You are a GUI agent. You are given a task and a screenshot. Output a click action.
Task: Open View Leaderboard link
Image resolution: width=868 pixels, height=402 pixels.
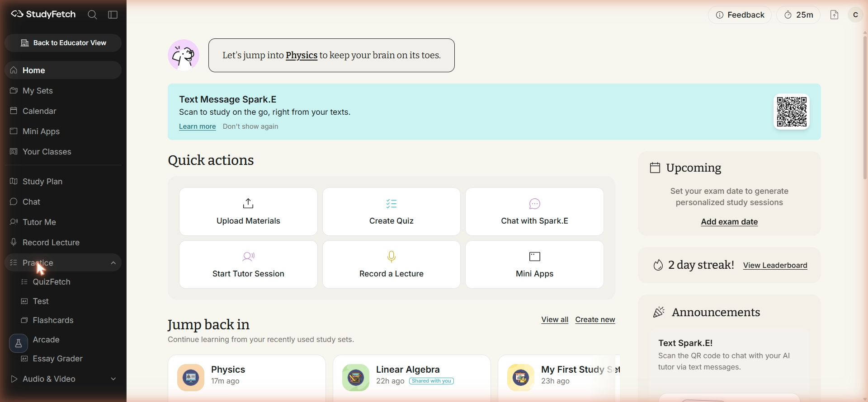click(775, 265)
